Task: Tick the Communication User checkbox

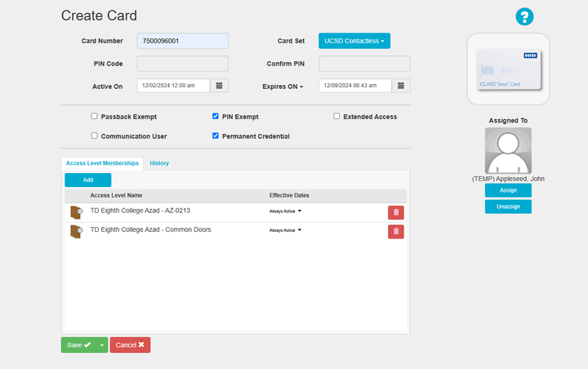Action: click(x=94, y=136)
